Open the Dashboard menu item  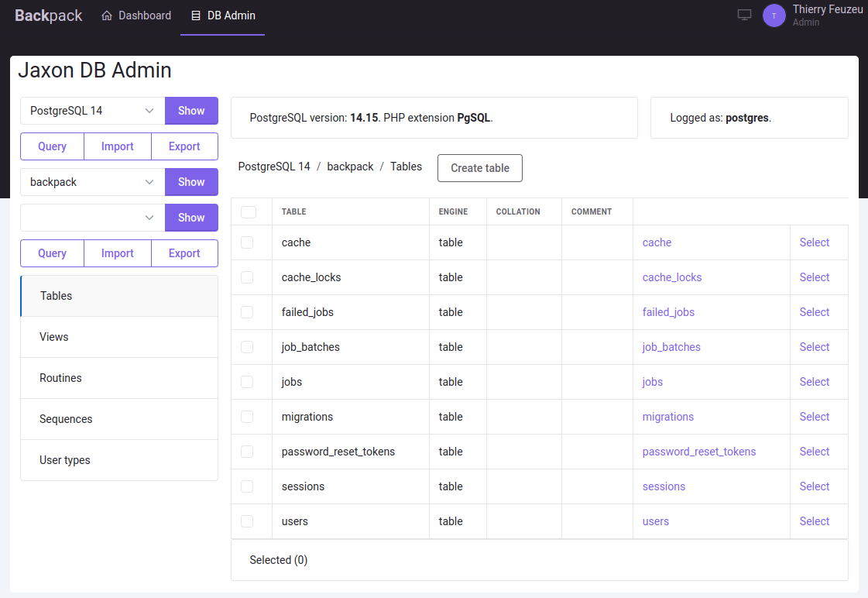click(136, 15)
